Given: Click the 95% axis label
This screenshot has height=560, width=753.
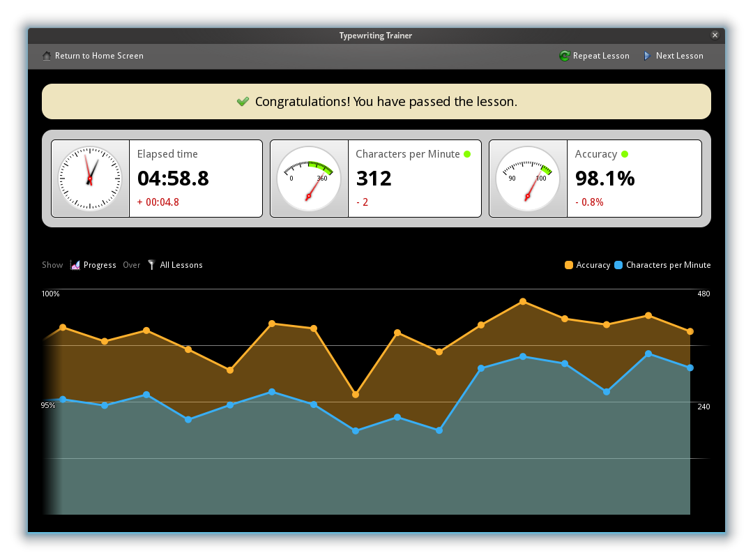Looking at the screenshot, I should tap(48, 405).
